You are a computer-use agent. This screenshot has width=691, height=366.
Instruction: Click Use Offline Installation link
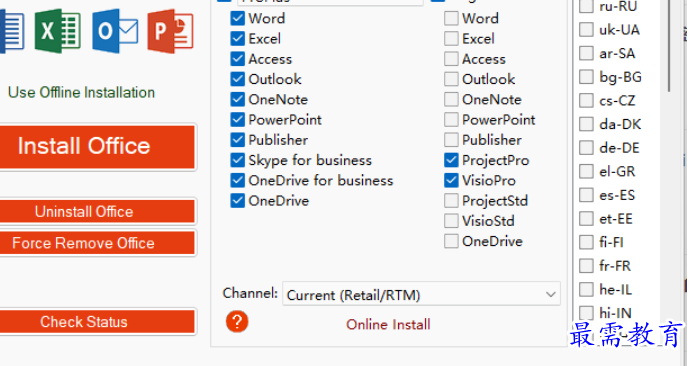coord(82,92)
